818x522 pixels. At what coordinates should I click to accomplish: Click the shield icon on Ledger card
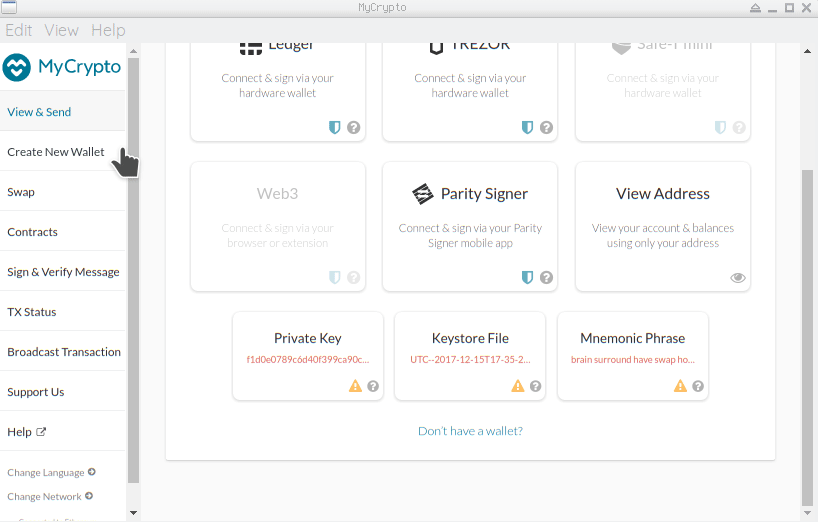[334, 127]
